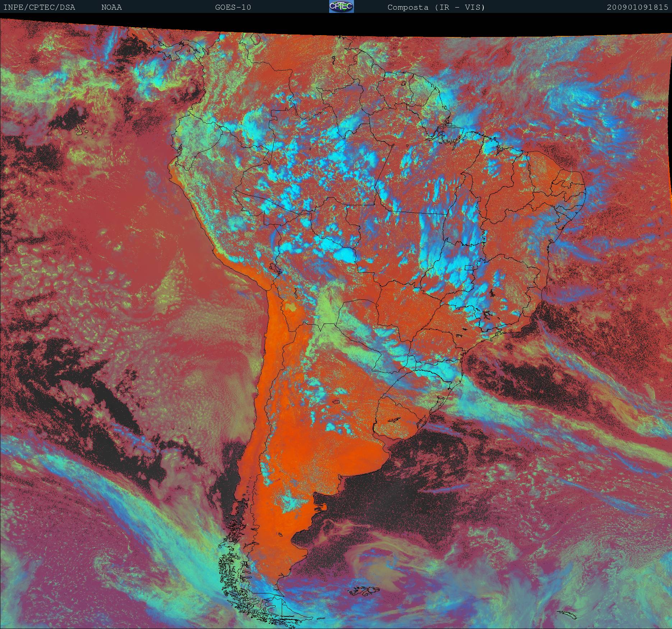Click the INPE/CPTEC/DSA header label
Viewport: 672px width, 629px height.
pyautogui.click(x=39, y=8)
